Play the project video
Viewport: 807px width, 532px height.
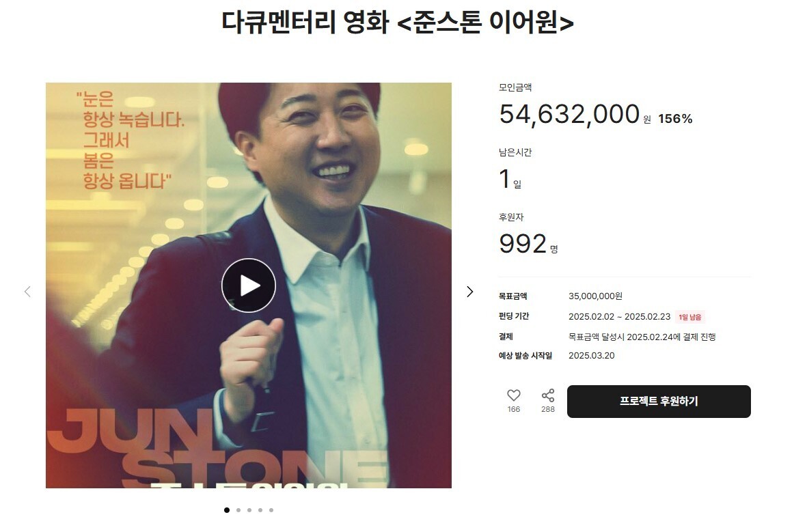pos(249,285)
